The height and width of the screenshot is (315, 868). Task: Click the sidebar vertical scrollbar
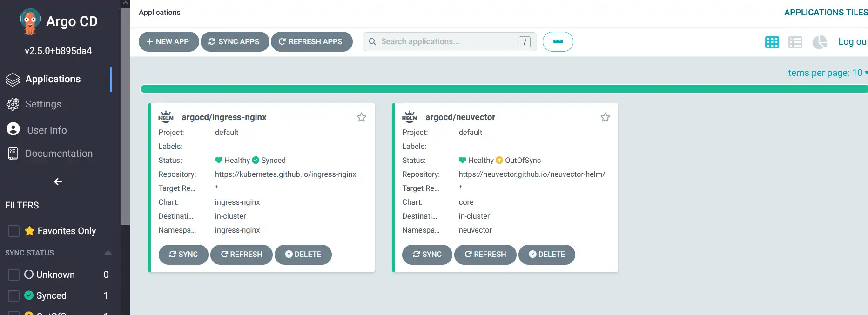tap(125, 116)
